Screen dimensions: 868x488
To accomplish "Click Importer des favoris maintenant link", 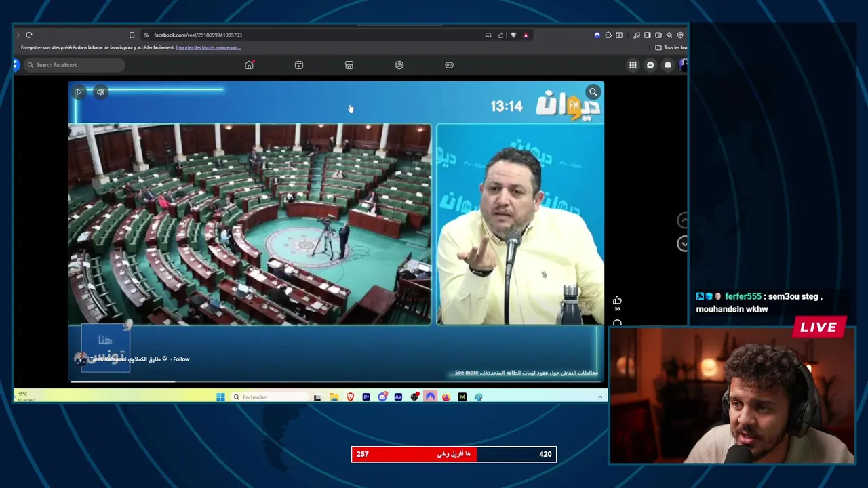I will [x=208, y=47].
